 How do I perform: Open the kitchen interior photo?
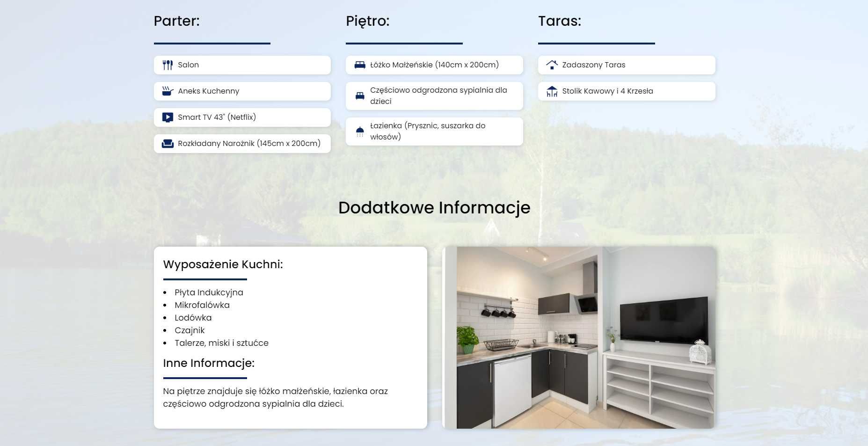tap(579, 337)
